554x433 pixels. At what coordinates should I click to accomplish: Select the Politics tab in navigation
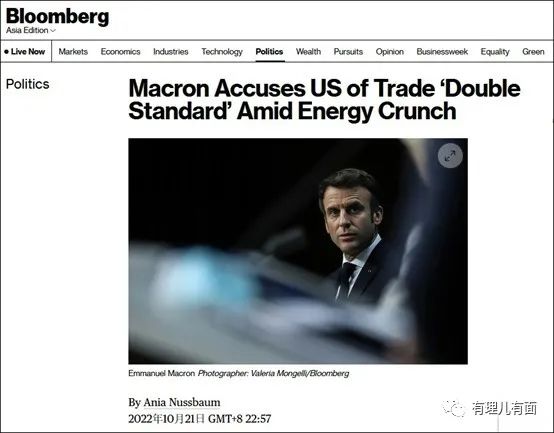(x=269, y=52)
